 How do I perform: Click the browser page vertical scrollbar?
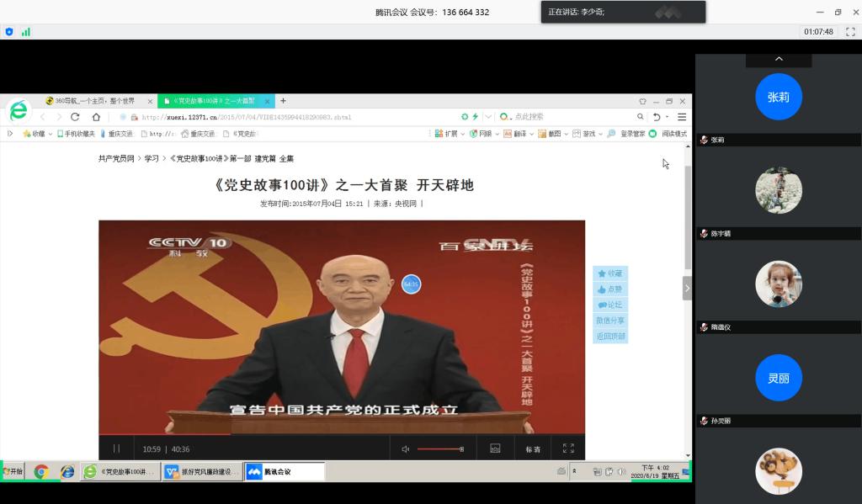(x=688, y=217)
